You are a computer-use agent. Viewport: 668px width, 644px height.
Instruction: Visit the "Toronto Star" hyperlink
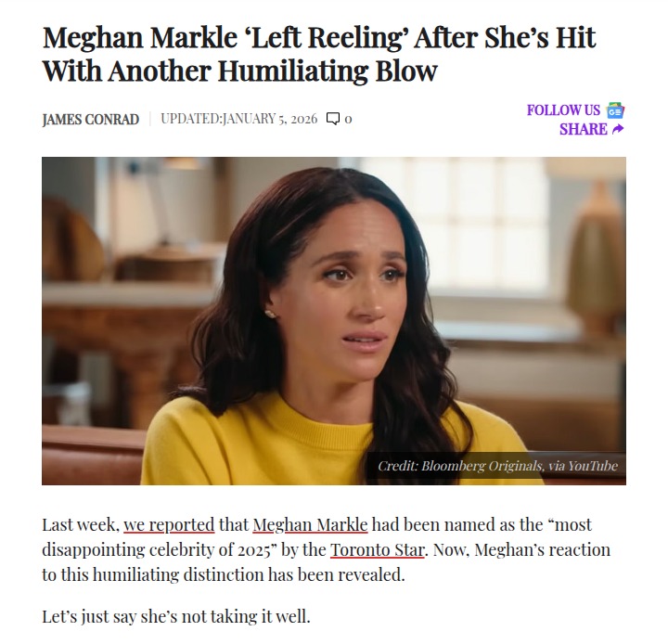(x=378, y=549)
